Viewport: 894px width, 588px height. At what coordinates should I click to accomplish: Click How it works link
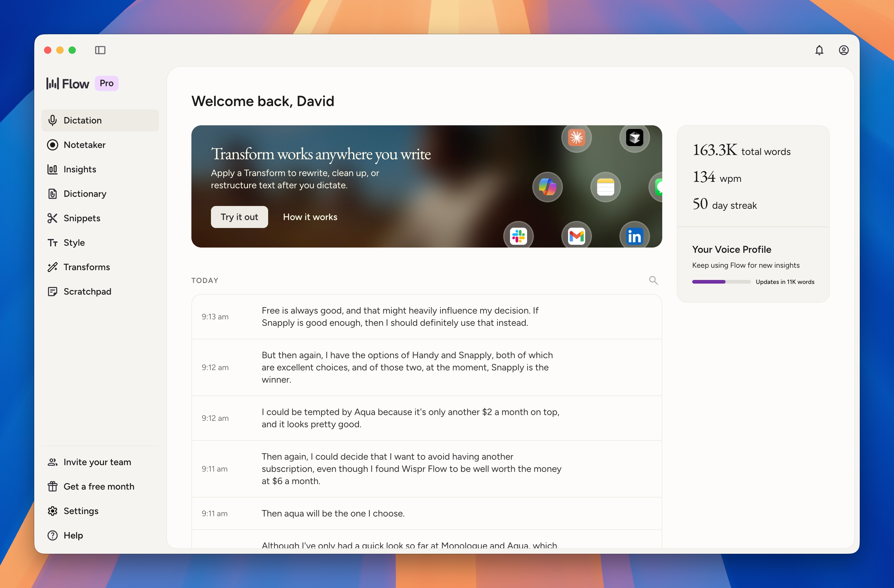(310, 217)
